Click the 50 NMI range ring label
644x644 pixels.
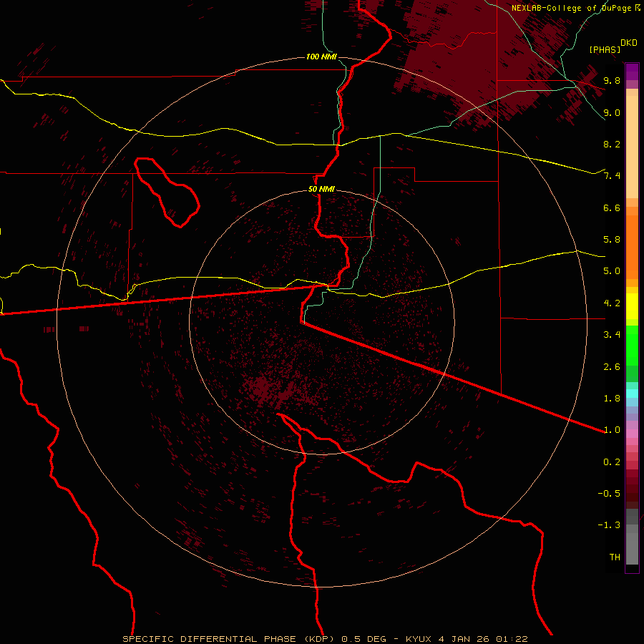(321, 189)
